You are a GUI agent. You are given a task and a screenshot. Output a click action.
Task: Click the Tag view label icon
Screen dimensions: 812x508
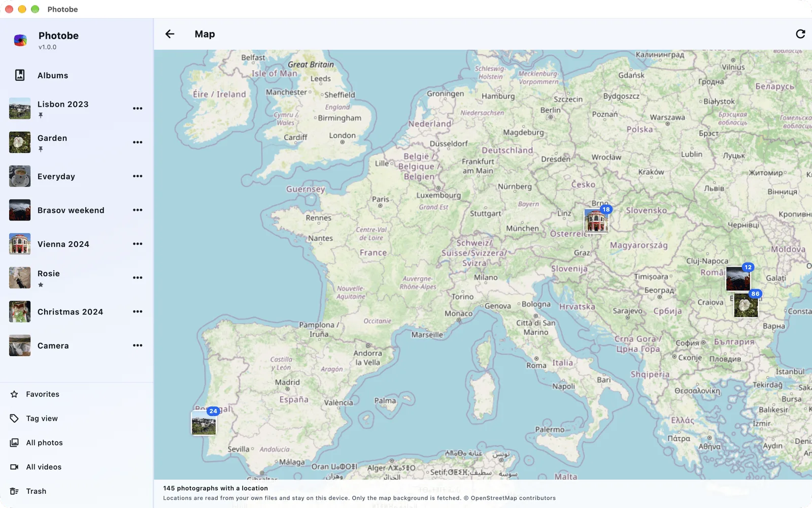click(x=14, y=419)
